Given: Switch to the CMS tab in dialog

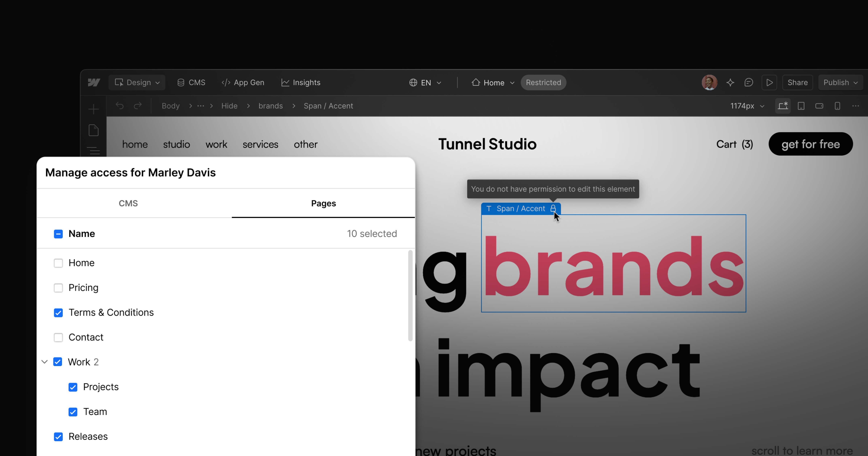Looking at the screenshot, I should pyautogui.click(x=128, y=203).
